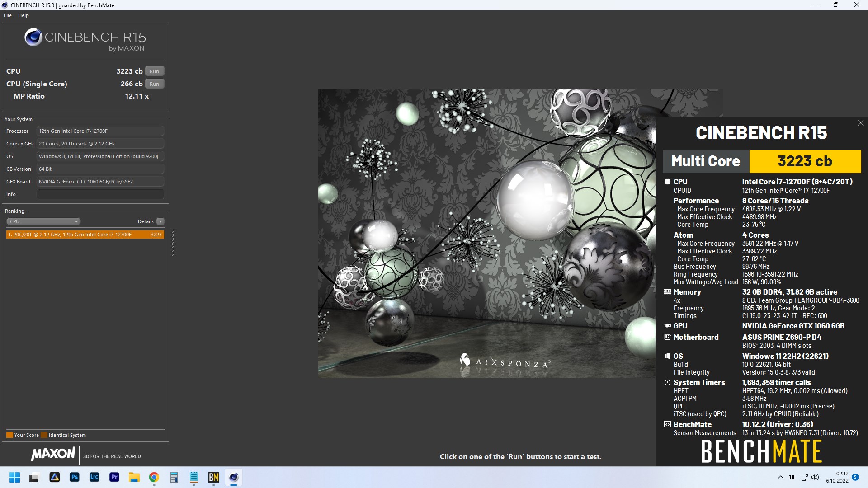Click the Your Score orange legend swatch
Image resolution: width=868 pixels, height=488 pixels.
[x=9, y=435]
